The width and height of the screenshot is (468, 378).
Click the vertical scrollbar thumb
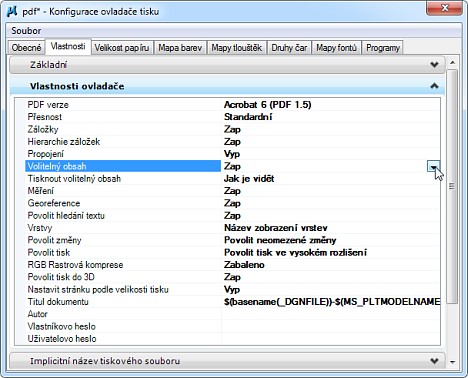click(x=452, y=186)
